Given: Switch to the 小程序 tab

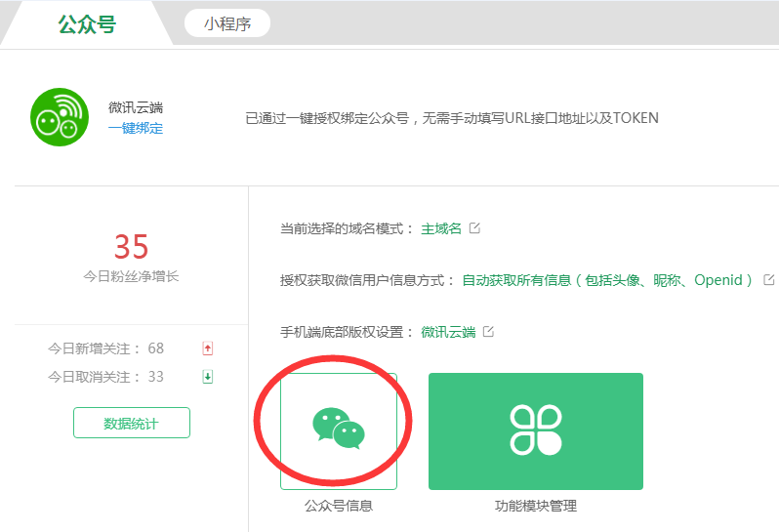Looking at the screenshot, I should point(227,24).
